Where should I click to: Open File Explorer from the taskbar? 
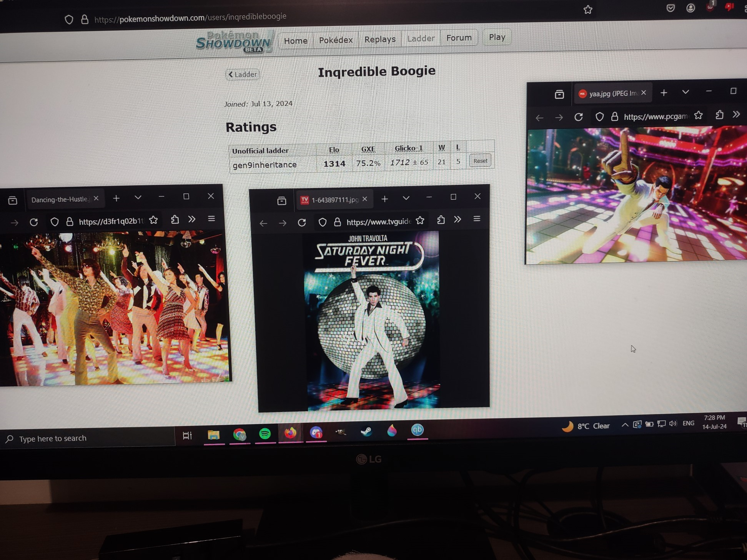tap(214, 435)
